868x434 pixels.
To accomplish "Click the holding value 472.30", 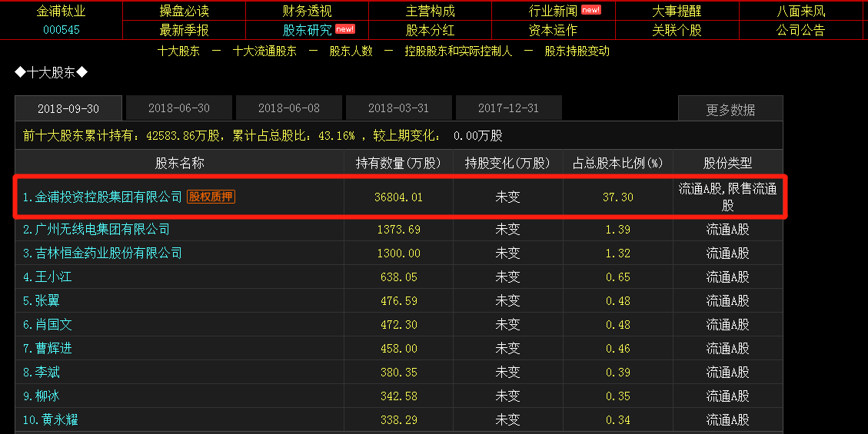I will (398, 324).
